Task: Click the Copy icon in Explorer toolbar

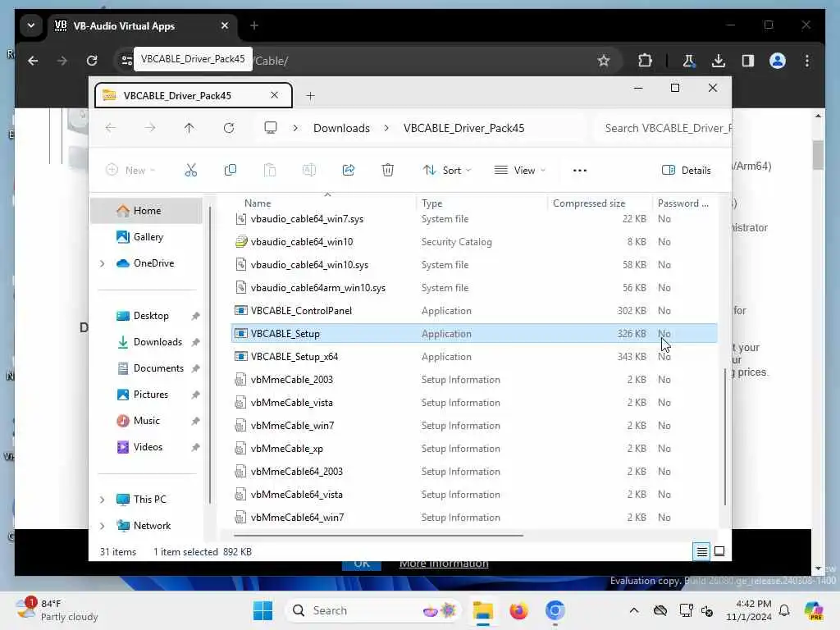Action: [x=231, y=171]
